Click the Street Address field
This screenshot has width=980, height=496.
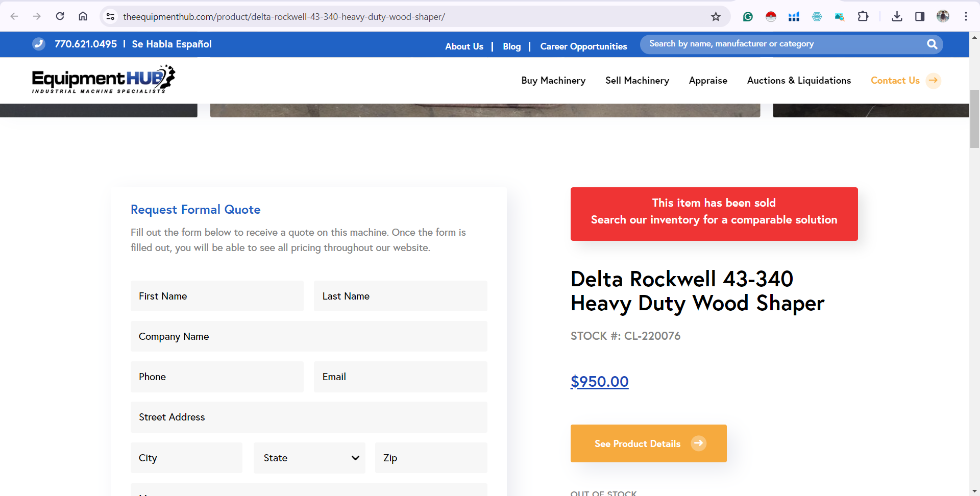click(x=309, y=417)
